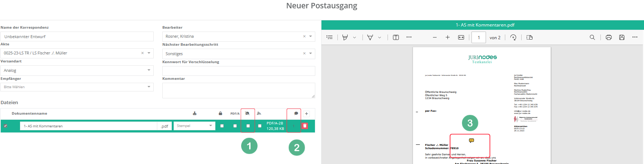The height and width of the screenshot is (164, 644).
Task: Zoom in on the PDF with plus
Action: (447, 37)
